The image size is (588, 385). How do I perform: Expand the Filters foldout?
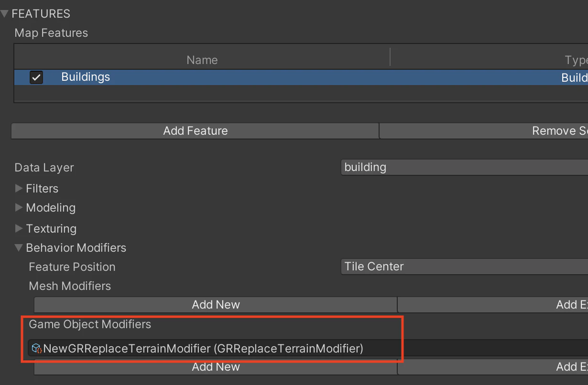(x=19, y=189)
